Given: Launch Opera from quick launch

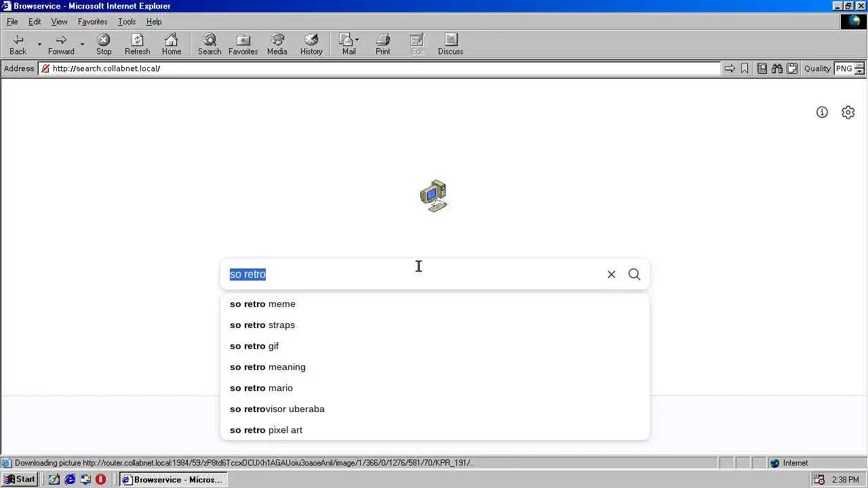Looking at the screenshot, I should (101, 479).
